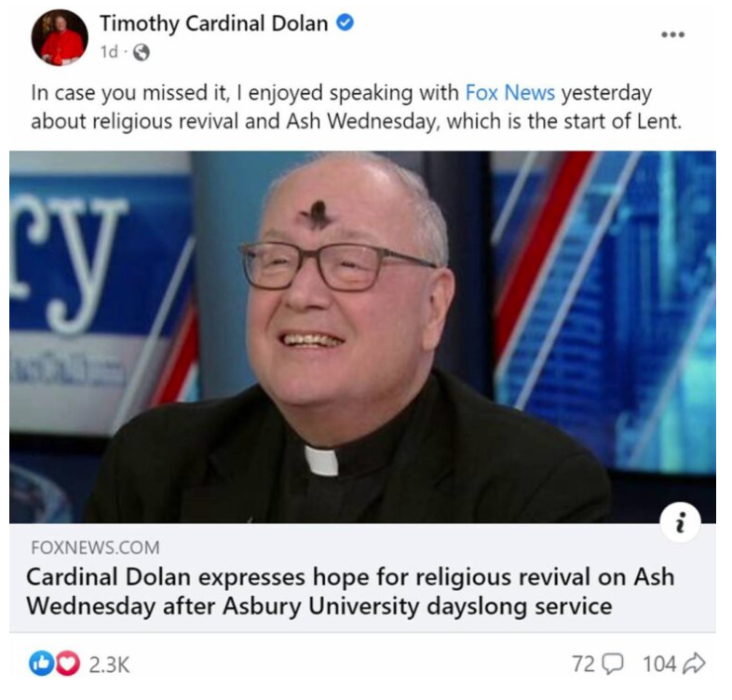Click the comment bubble icon
The width and height of the screenshot is (732, 700).
click(x=613, y=664)
